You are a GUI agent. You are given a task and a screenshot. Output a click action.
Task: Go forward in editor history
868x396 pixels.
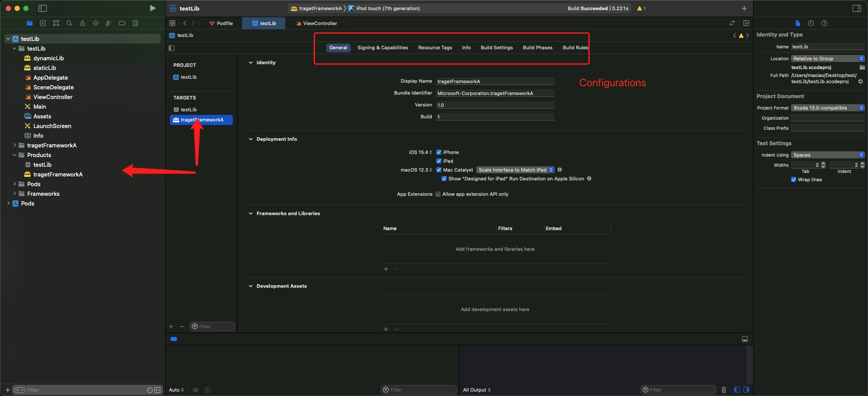point(193,23)
